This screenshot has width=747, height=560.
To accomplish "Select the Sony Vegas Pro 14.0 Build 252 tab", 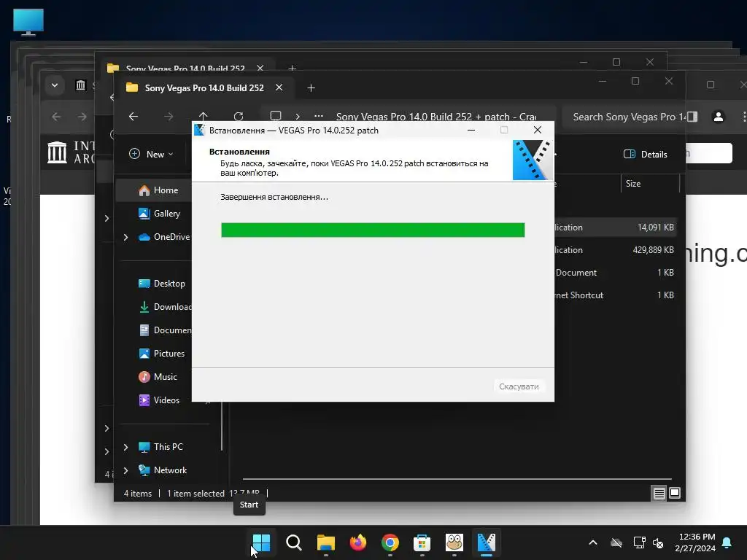I will tap(204, 87).
